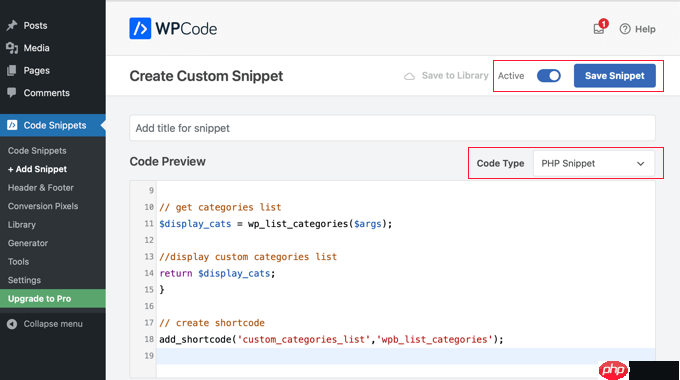
Task: Click the Comments bubble icon
Action: (12, 93)
